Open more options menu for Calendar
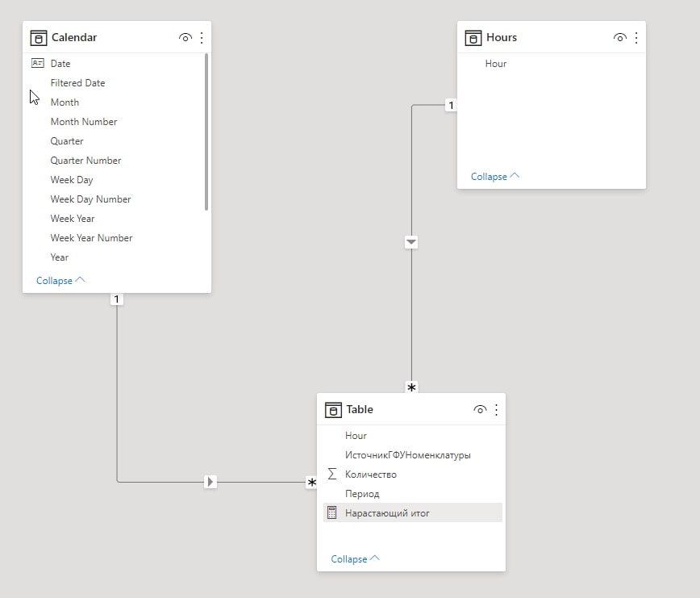The height and width of the screenshot is (598, 700). click(x=202, y=38)
